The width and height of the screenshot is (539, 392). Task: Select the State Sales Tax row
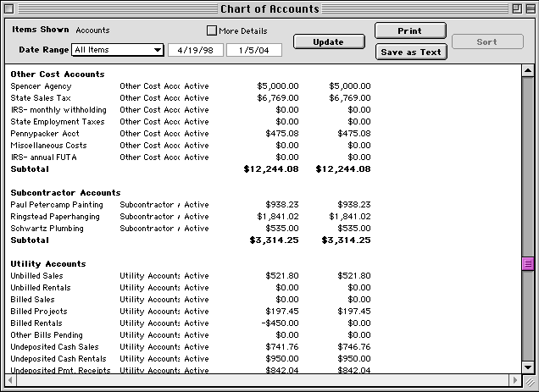pyautogui.click(x=38, y=98)
